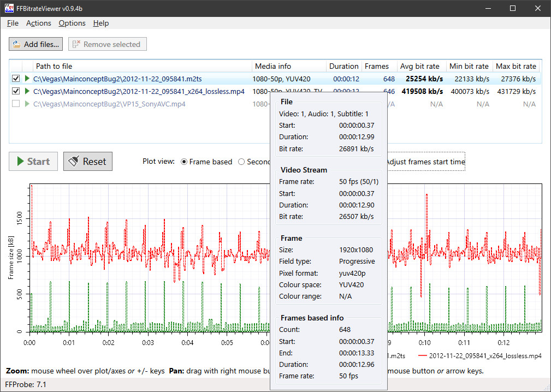
Task: Toggle Adjust frames start time option
Action: 425,162
